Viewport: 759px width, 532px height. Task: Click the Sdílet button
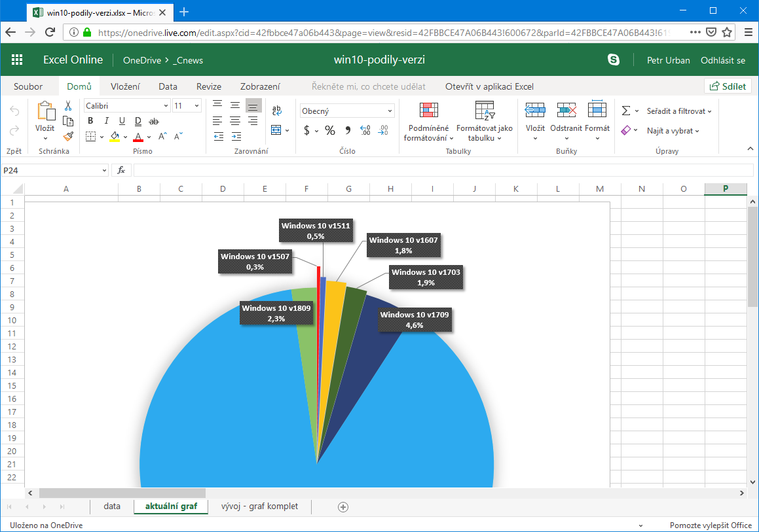728,85
